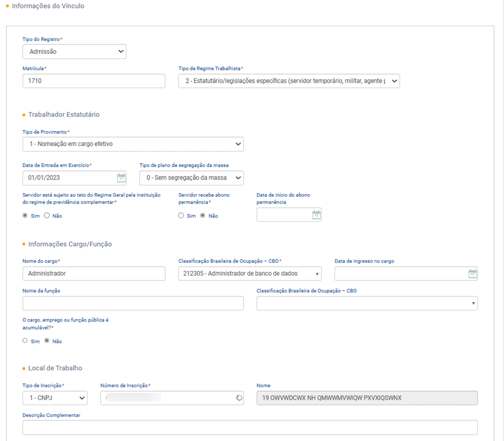Open calendar for Data de início do abono
Viewport: 504px width, 441px height.
click(316, 215)
